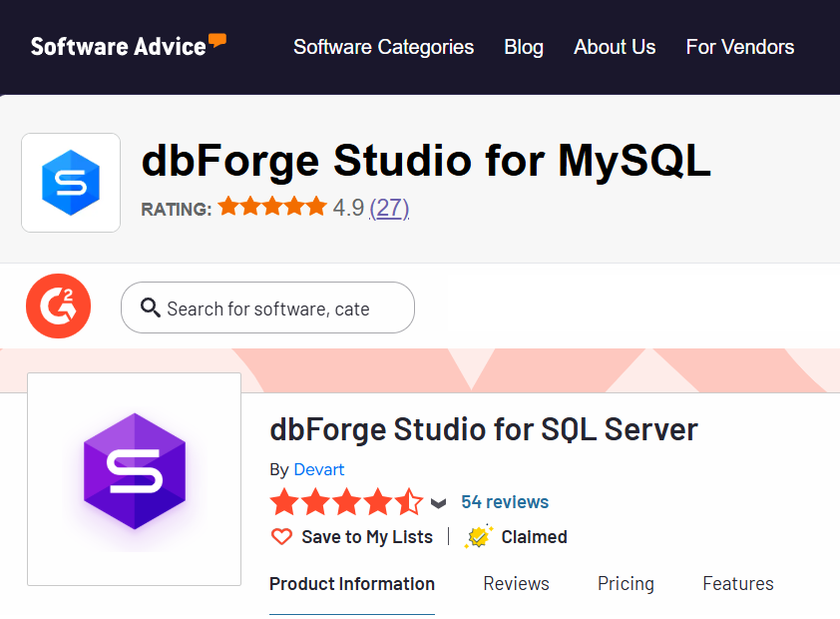840x619 pixels.
Task: Click the Software Advice logo
Action: tap(129, 46)
